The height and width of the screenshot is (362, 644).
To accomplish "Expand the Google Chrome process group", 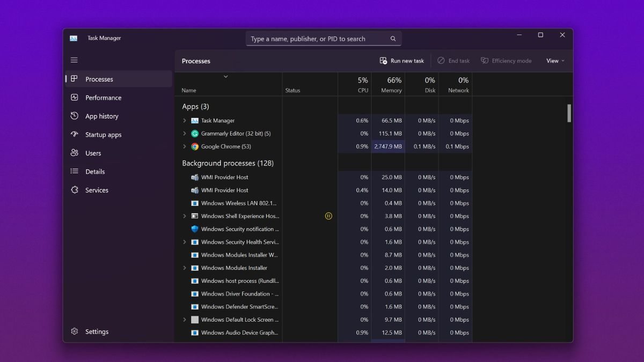I will [185, 146].
